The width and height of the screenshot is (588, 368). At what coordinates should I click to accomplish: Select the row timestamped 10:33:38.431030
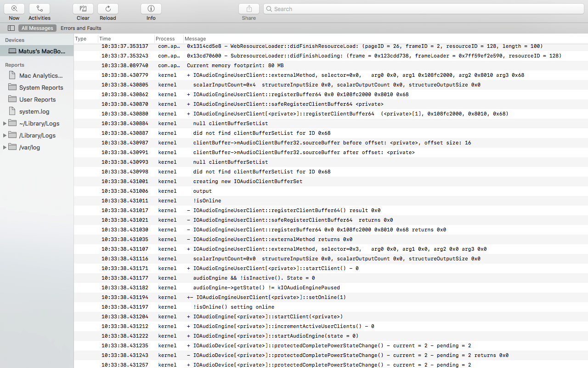pos(331,230)
